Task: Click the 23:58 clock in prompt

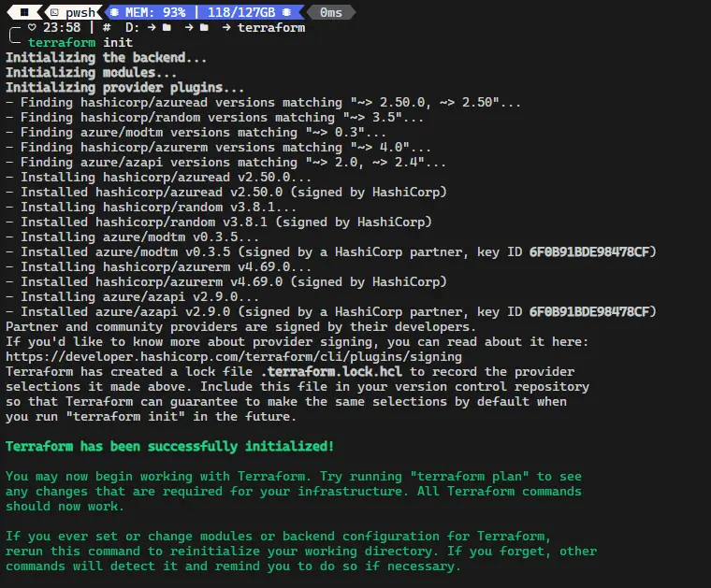Action: [62, 28]
